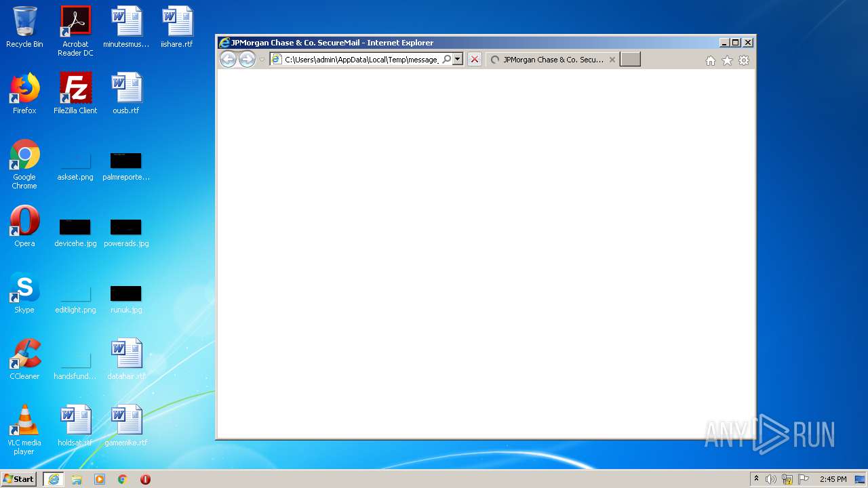Screen dimensions: 868x488
Task: Select the devicehe.jpg file
Action: 75,233
